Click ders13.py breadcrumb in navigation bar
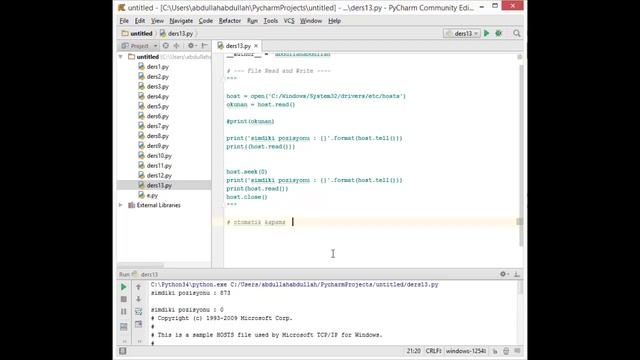The height and width of the screenshot is (360, 640). [176, 33]
